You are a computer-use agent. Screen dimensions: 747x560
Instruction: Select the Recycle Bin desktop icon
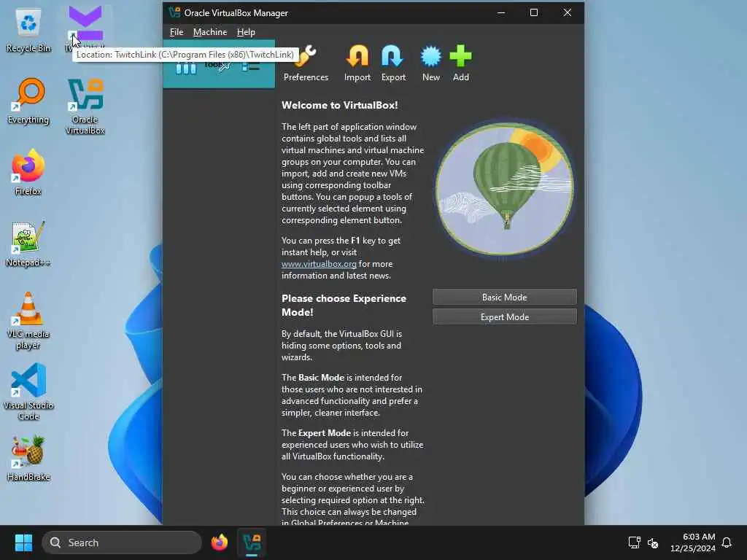pos(28,29)
